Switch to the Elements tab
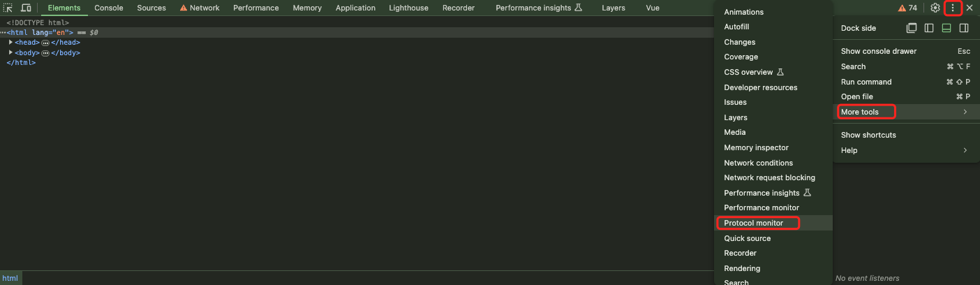This screenshot has height=285, width=980. tap(64, 8)
